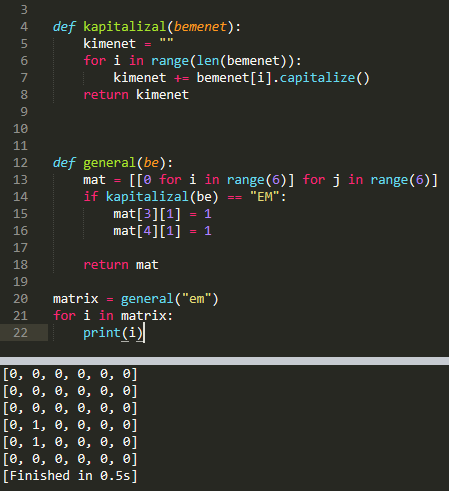Click the fourth output row containing a 1

[70, 425]
